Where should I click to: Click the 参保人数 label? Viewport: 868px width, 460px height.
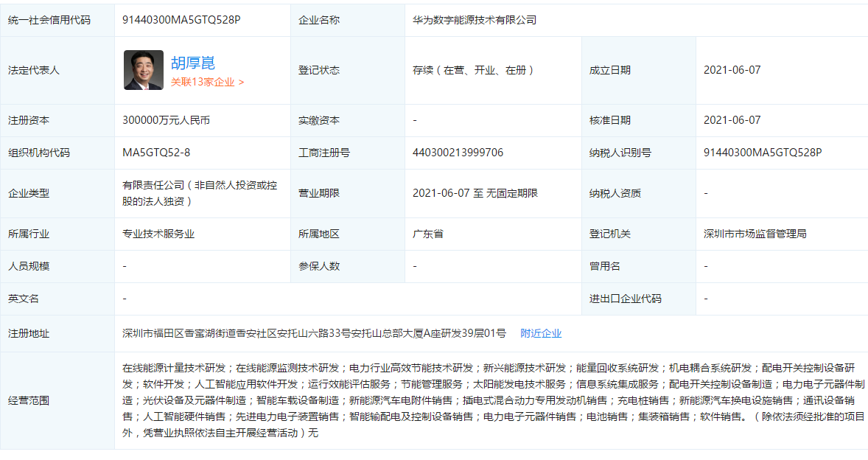[319, 266]
